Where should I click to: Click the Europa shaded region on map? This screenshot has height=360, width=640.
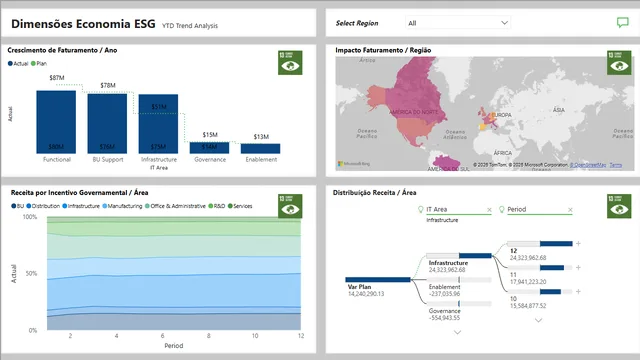click(x=487, y=119)
